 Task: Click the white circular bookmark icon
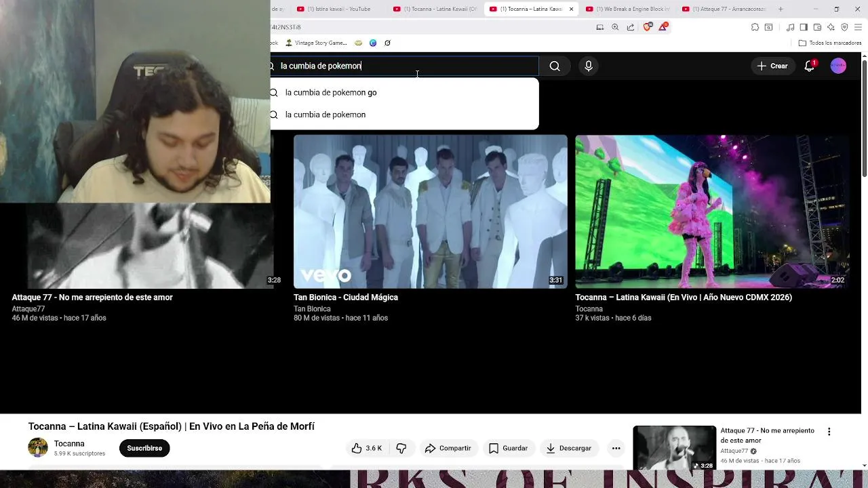358,43
